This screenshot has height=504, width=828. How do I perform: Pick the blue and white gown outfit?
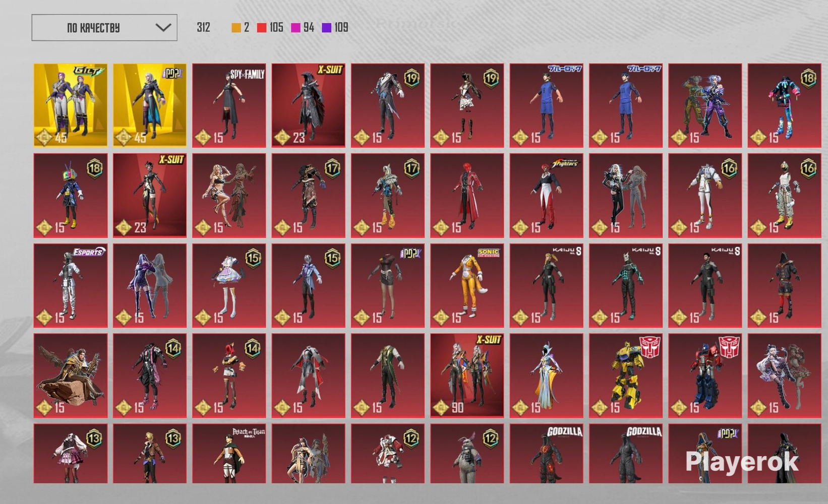click(547, 375)
